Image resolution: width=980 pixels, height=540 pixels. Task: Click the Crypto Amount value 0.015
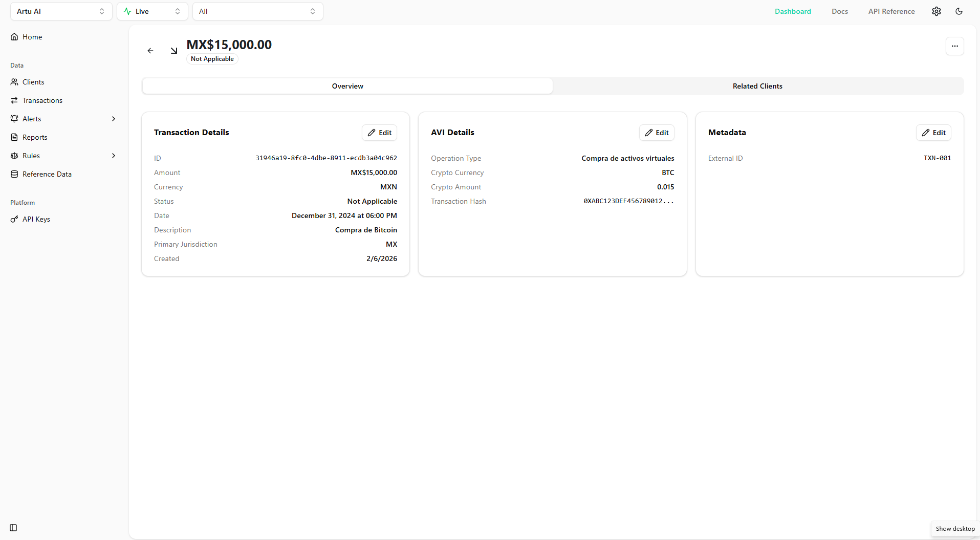(x=665, y=187)
